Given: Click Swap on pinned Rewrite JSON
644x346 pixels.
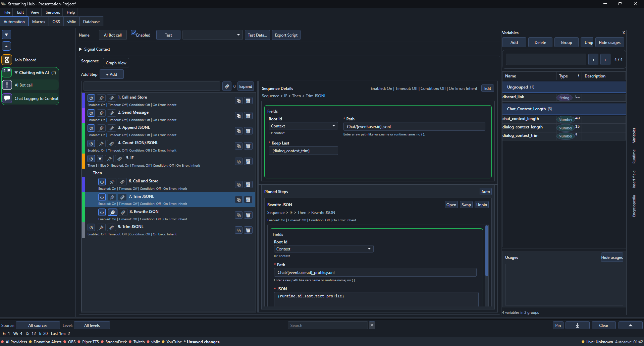Looking at the screenshot, I should 466,205.
